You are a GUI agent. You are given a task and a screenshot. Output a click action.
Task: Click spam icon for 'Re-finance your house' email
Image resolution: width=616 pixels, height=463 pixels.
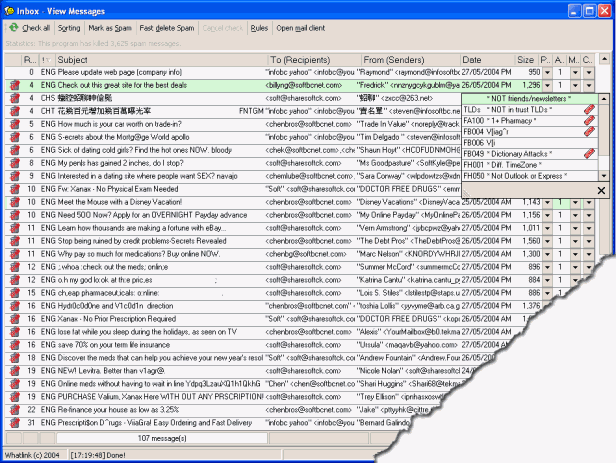(14, 409)
